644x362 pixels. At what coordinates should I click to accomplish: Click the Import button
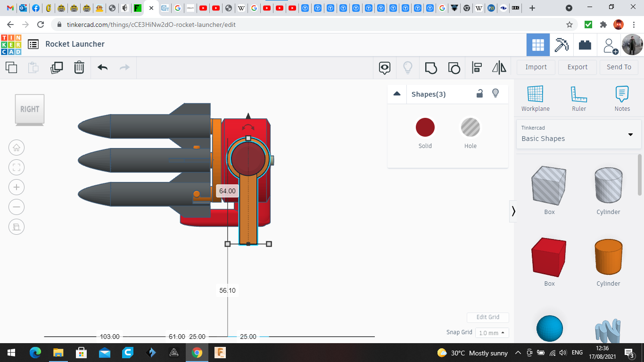[536, 67]
